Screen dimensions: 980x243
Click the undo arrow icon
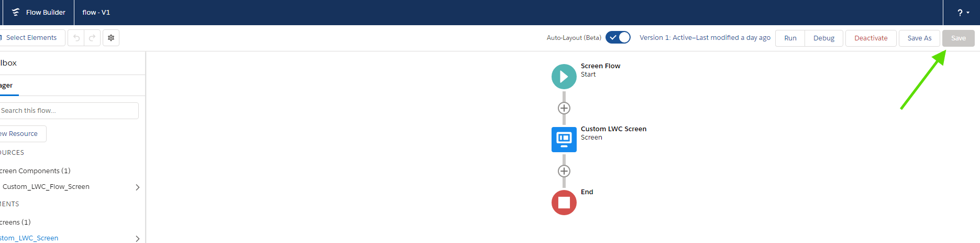coord(76,38)
